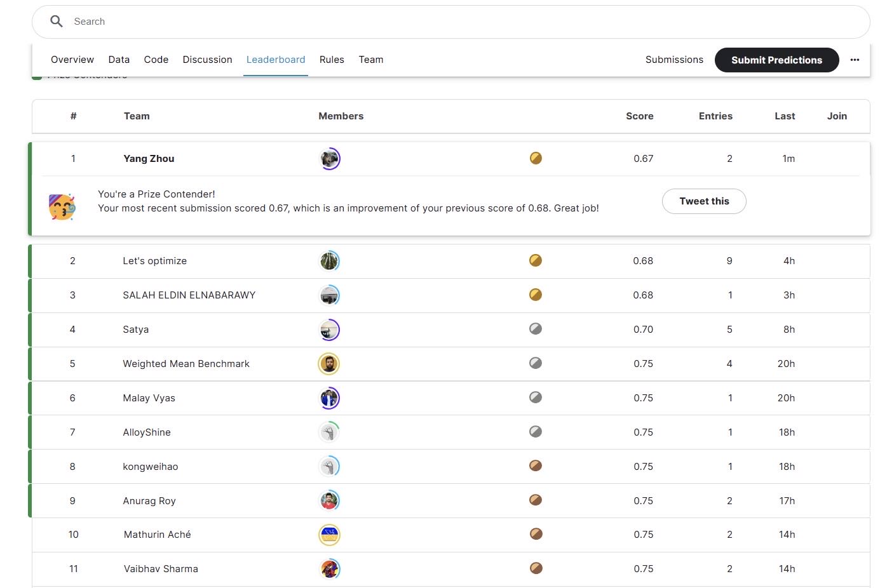Click the Let's optimize team avatar
880x588 pixels.
pyautogui.click(x=329, y=261)
